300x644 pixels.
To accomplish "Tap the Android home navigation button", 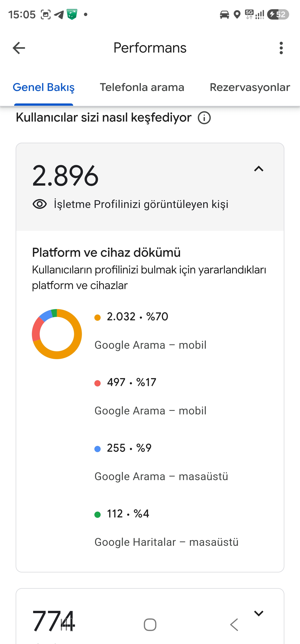I will pos(150,625).
